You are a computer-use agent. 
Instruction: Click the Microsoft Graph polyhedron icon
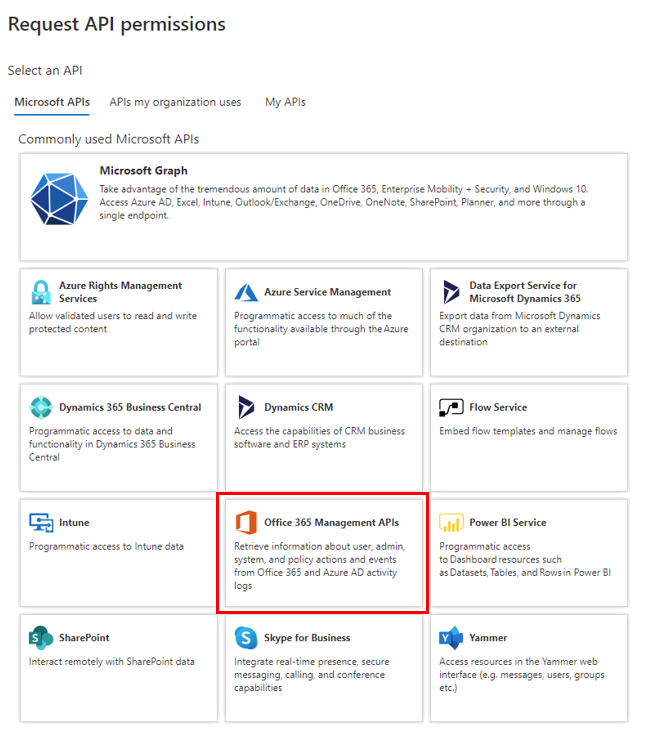[x=59, y=199]
